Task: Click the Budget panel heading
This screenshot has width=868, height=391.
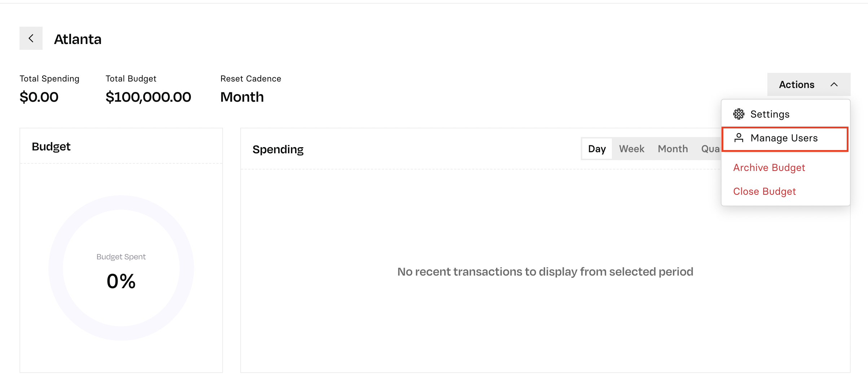Action: pos(51,146)
